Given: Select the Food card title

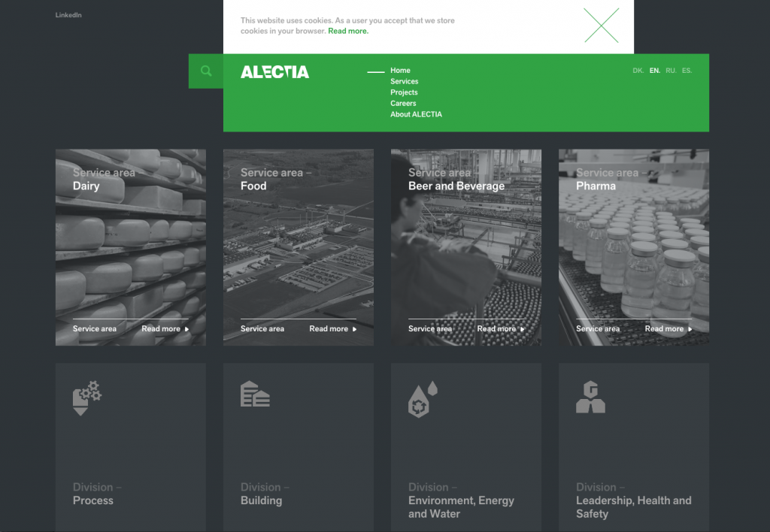Looking at the screenshot, I should 253,186.
